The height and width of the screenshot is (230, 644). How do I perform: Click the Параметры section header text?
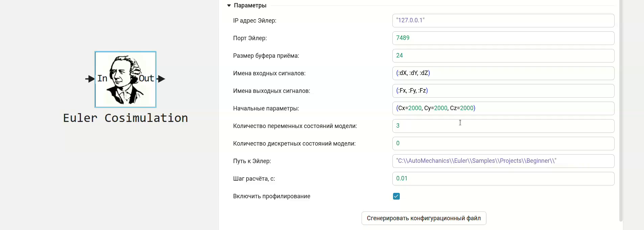(x=250, y=5)
